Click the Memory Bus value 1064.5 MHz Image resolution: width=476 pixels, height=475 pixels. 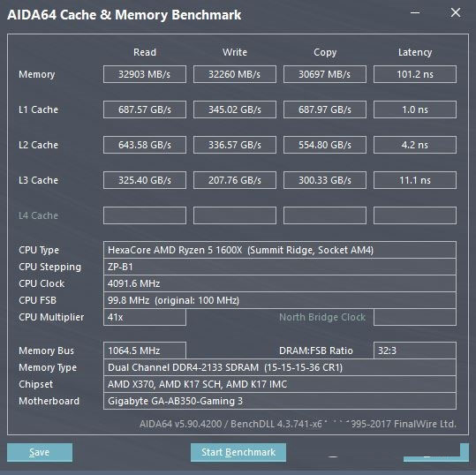coord(145,351)
